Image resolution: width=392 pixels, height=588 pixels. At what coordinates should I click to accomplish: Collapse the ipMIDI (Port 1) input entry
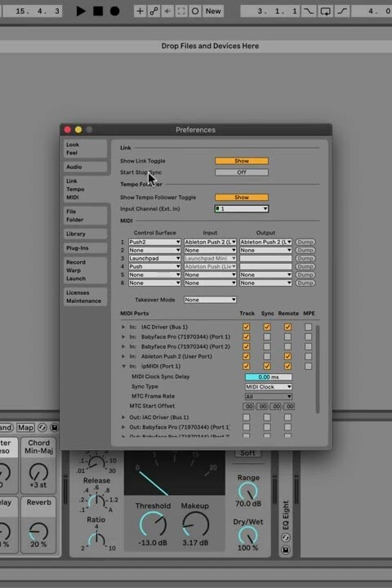[x=123, y=367]
